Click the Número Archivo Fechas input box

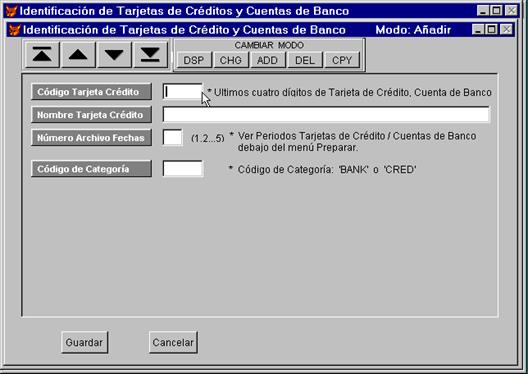172,137
